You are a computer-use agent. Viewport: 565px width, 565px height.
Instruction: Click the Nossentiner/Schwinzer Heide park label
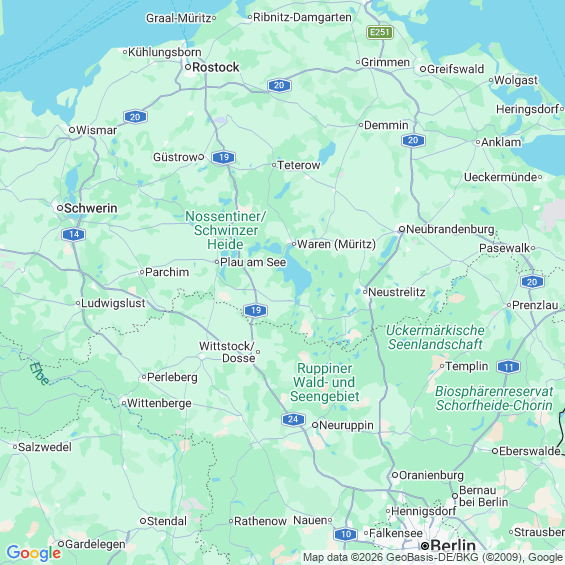226,230
